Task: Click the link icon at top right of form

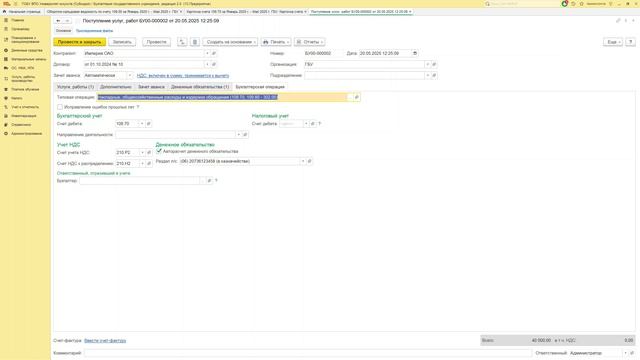Action: coord(618,21)
